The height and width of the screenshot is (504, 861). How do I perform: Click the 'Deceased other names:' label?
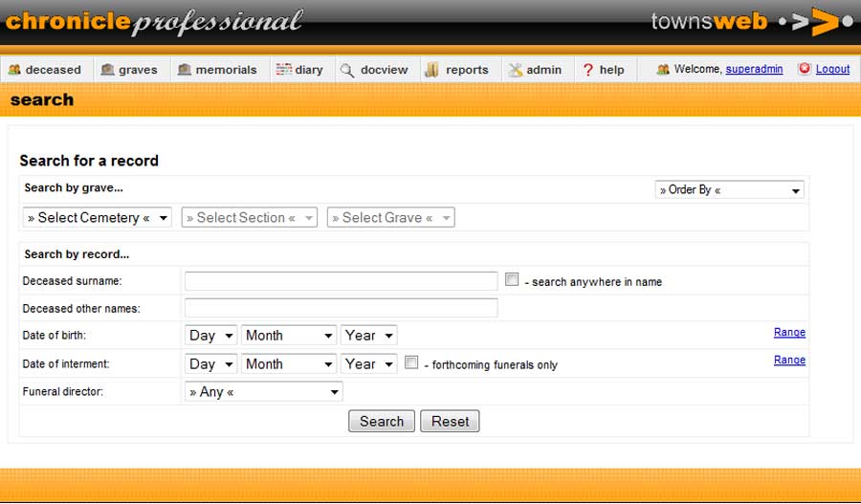point(81,309)
